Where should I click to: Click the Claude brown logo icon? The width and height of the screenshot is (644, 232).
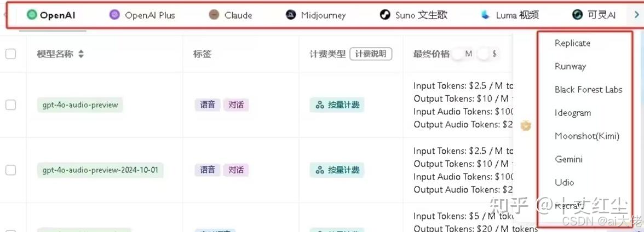tap(214, 15)
